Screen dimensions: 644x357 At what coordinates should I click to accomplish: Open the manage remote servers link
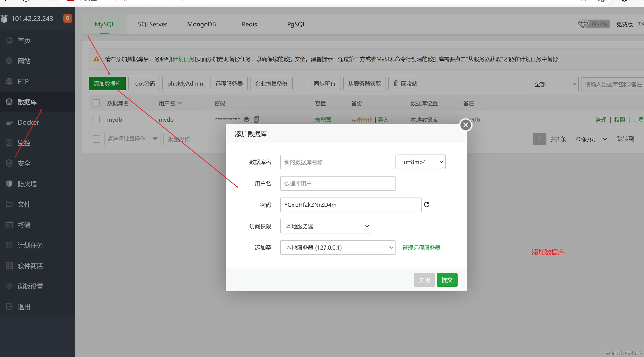421,248
